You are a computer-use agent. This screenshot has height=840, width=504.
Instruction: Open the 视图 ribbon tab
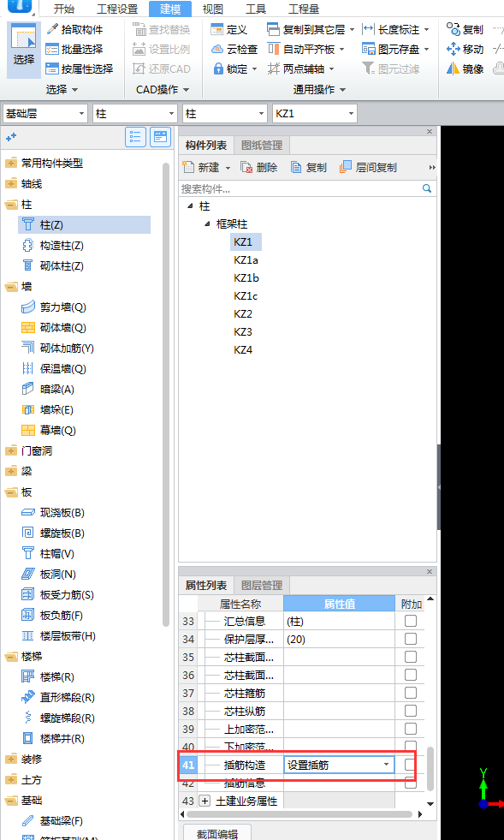[x=212, y=9]
